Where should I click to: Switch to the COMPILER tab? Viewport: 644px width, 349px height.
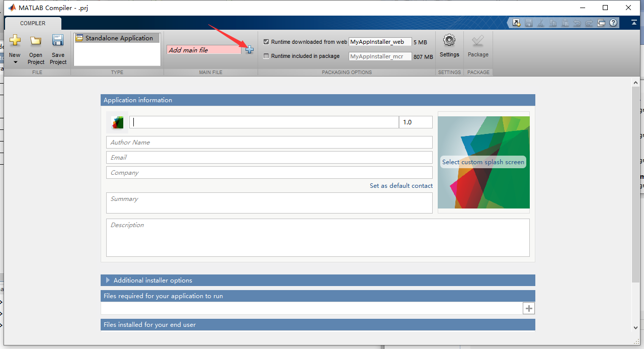click(x=33, y=23)
